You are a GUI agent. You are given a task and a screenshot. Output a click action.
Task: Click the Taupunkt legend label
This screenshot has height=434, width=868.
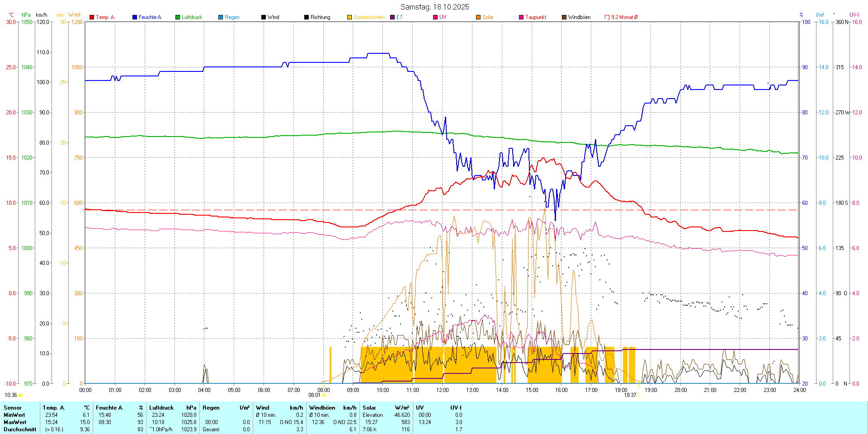536,17
